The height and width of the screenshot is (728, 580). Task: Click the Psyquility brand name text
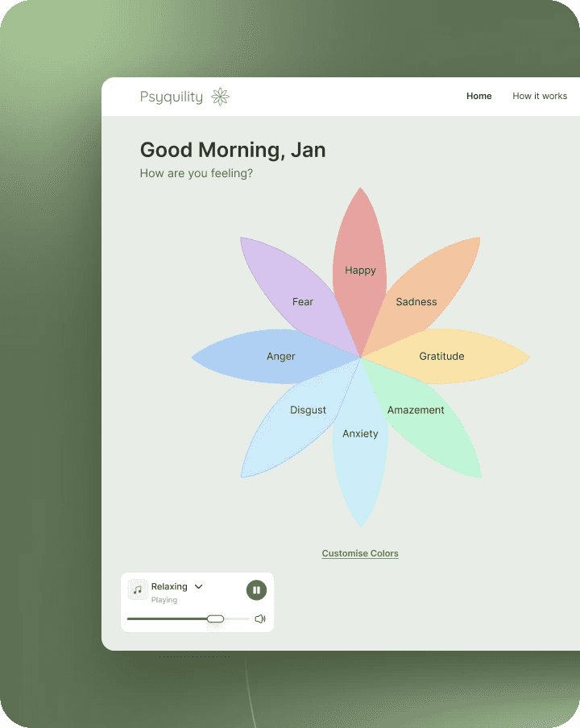click(x=172, y=97)
